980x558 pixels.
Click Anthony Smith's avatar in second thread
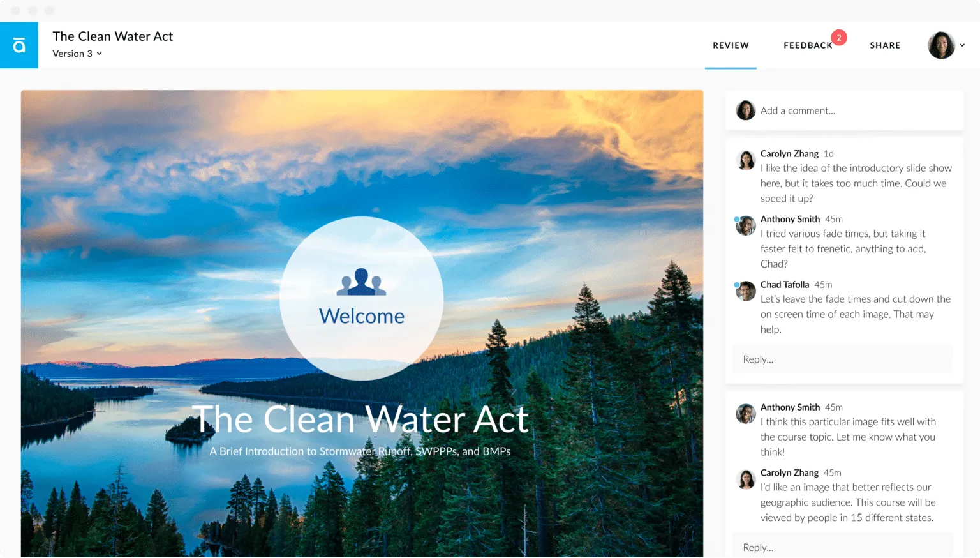[x=746, y=414]
